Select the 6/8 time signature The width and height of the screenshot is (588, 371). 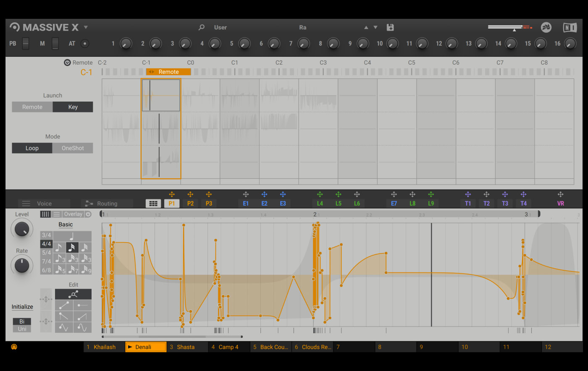(46, 270)
